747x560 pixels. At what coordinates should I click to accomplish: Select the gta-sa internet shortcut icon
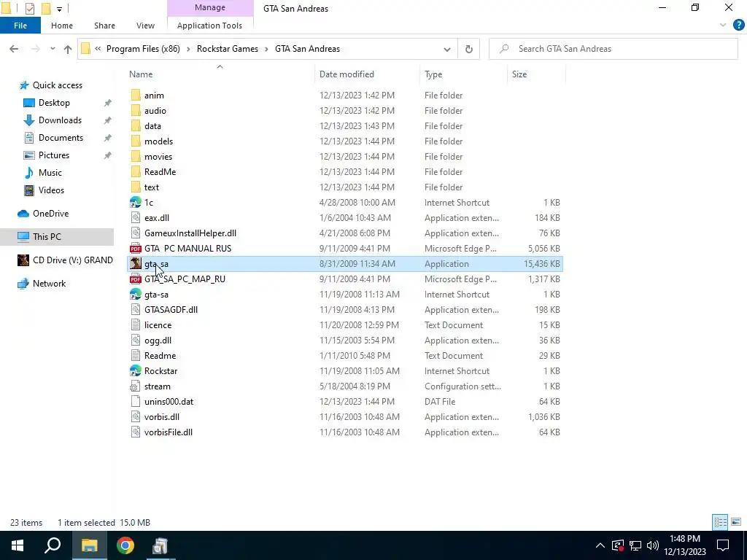point(136,295)
